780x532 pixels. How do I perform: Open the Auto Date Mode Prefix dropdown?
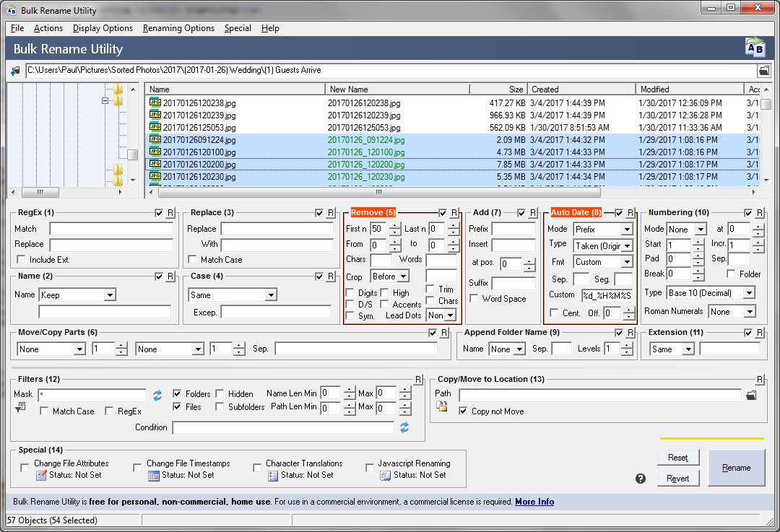(x=627, y=230)
